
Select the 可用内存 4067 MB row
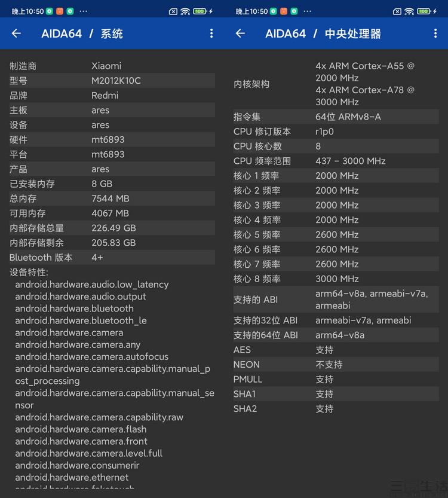tap(112, 213)
